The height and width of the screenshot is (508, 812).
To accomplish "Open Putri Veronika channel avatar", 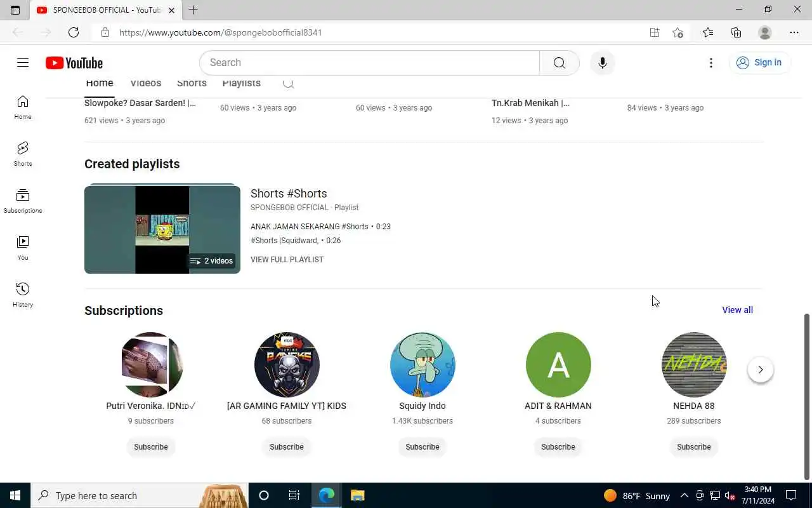I will click(x=151, y=364).
